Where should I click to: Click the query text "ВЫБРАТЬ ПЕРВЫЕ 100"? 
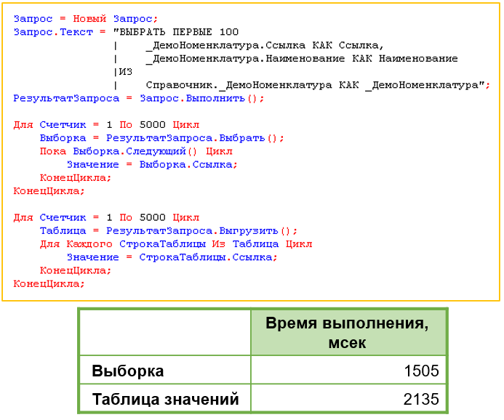179,32
